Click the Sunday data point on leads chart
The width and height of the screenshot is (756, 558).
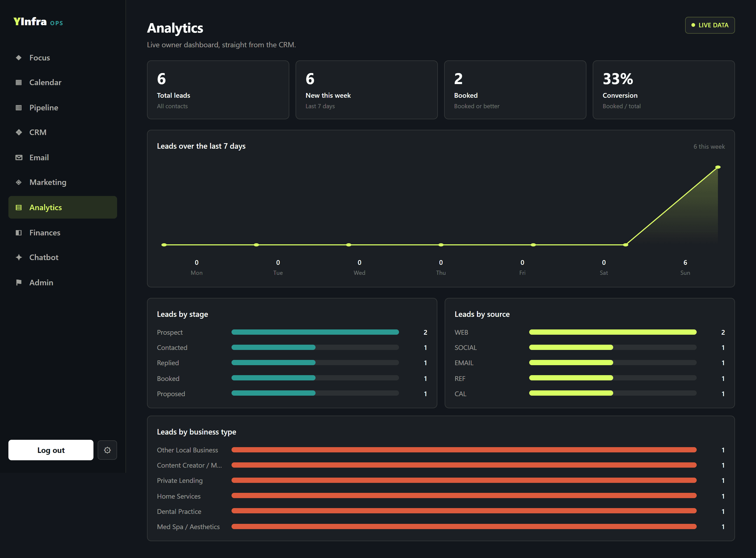(718, 167)
